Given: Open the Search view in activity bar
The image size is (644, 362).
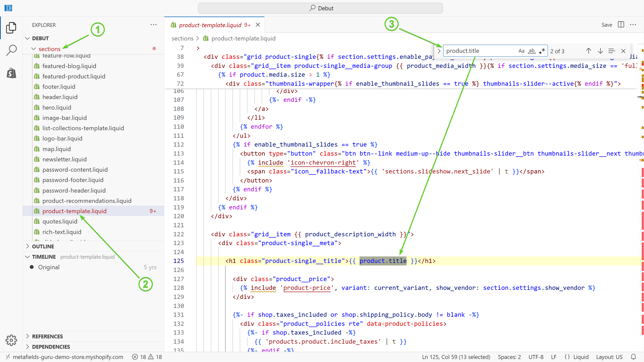Looking at the screenshot, I should pyautogui.click(x=11, y=50).
